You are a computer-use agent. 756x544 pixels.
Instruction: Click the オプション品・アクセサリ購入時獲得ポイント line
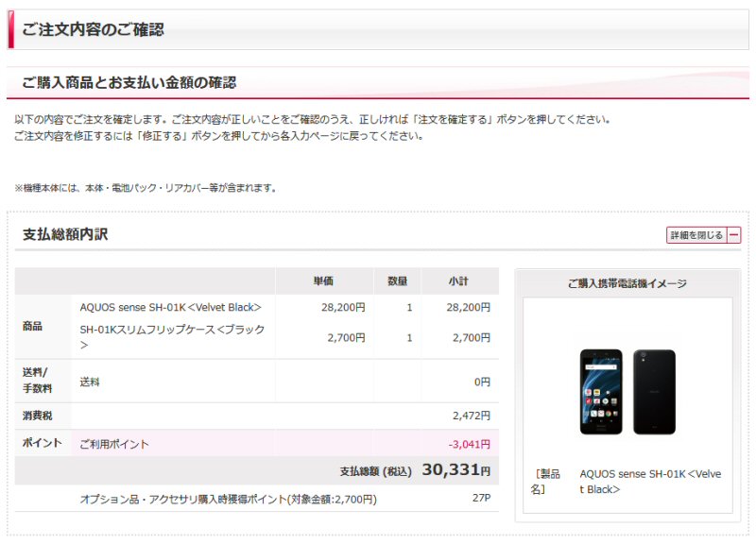click(228, 499)
